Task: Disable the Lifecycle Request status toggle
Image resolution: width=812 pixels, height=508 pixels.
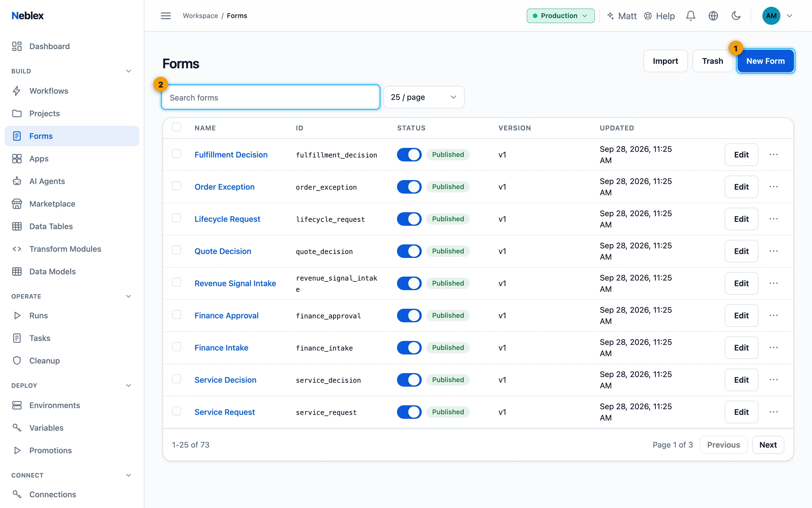Action: 409,219
